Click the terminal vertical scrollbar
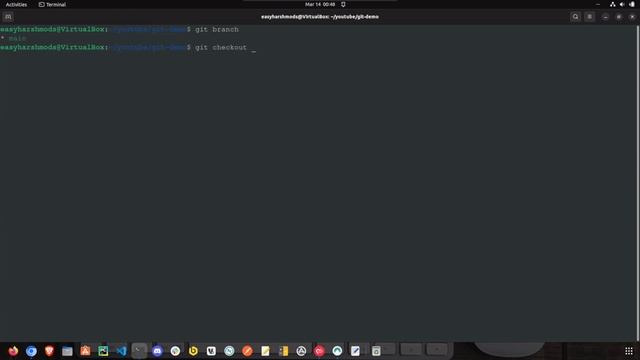 coord(638,183)
